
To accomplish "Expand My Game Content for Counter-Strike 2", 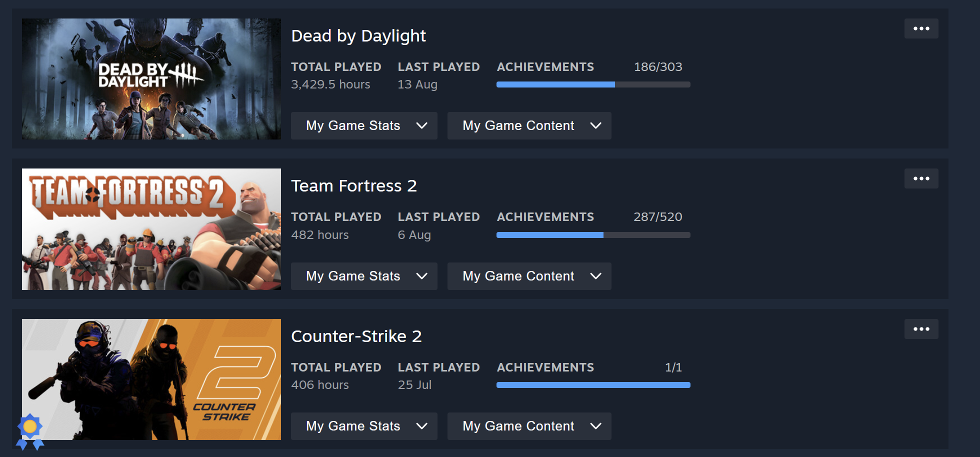I will (x=529, y=426).
